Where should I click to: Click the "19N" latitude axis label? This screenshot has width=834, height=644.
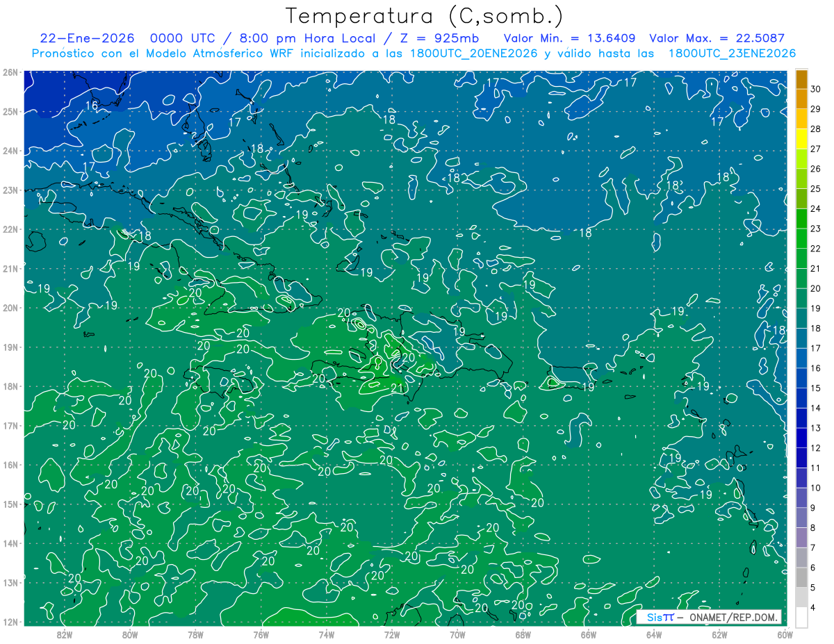10,347
